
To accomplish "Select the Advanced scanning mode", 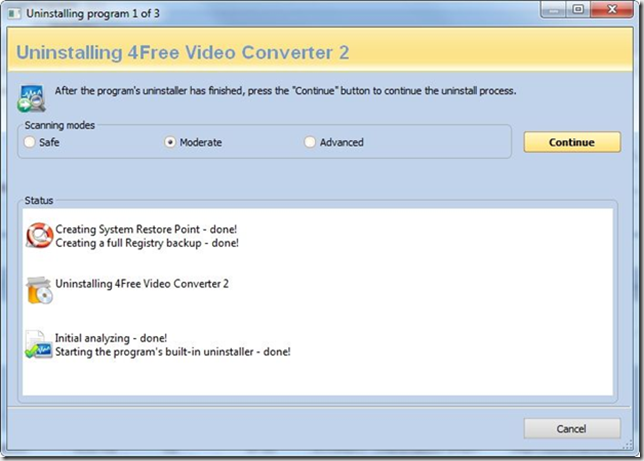I will point(310,142).
